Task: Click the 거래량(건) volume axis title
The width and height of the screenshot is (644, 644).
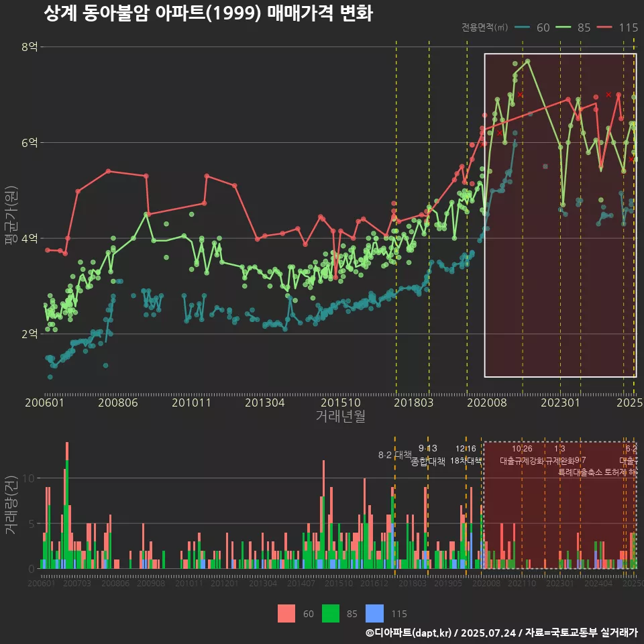Action: tap(11, 504)
